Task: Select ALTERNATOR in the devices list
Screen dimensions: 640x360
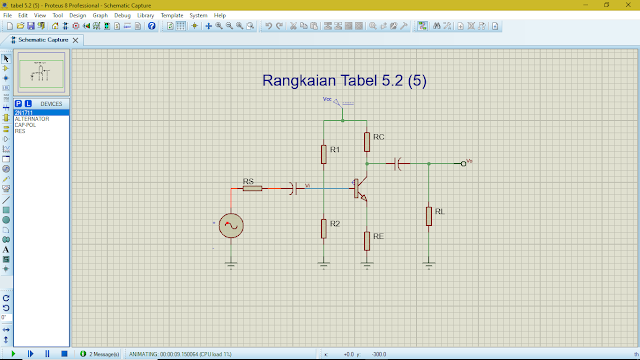Action: [41, 119]
